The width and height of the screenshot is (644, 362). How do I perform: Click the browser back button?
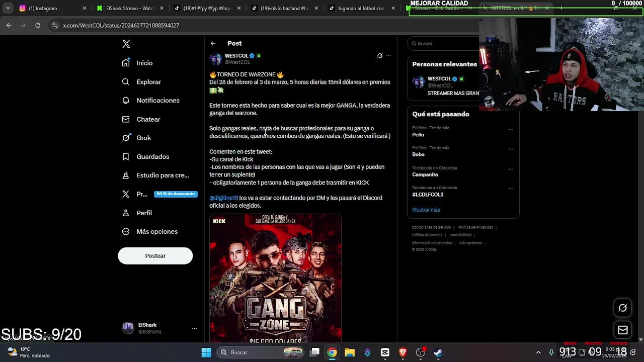[9, 25]
